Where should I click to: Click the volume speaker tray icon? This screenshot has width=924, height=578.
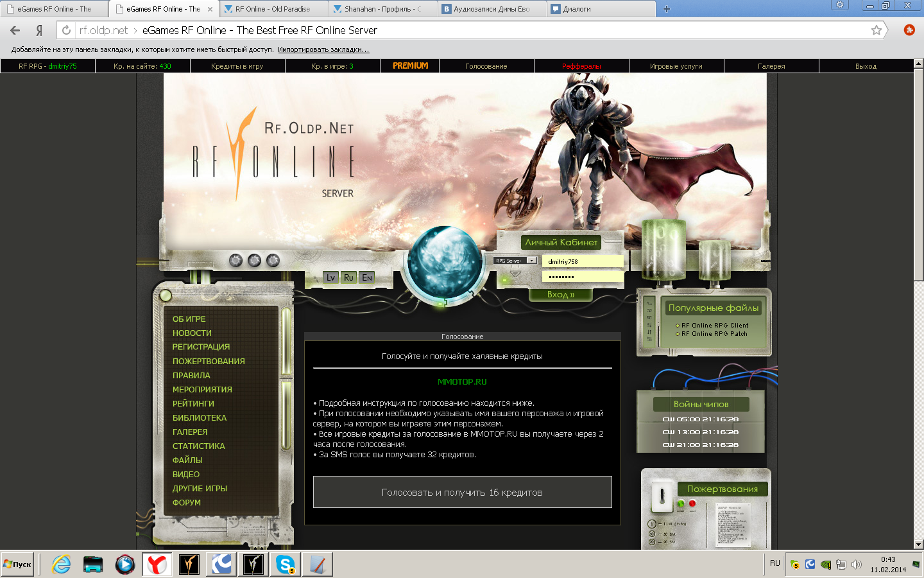tap(857, 565)
